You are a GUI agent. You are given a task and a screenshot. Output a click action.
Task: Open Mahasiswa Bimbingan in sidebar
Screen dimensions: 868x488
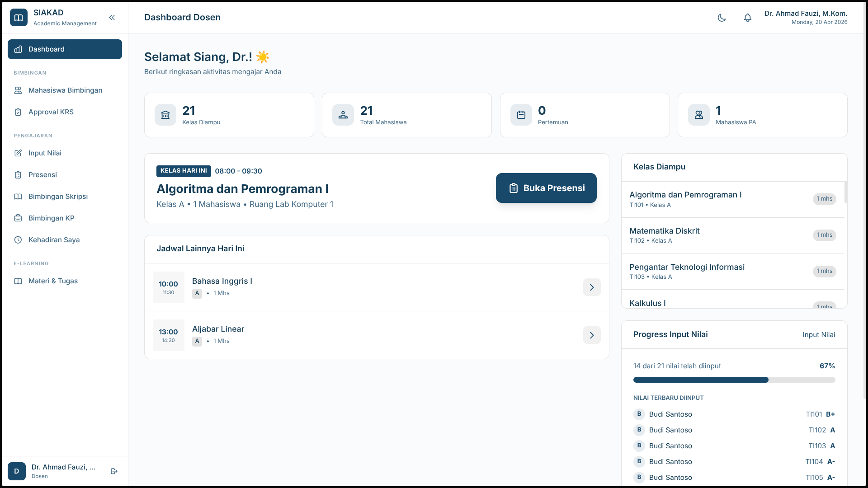tap(65, 90)
